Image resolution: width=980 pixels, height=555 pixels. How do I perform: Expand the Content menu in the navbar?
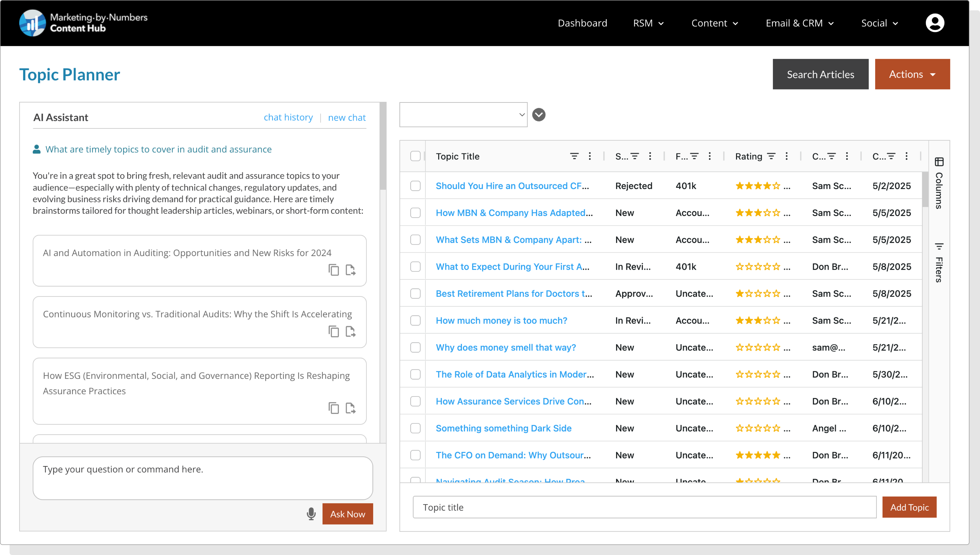tap(714, 23)
